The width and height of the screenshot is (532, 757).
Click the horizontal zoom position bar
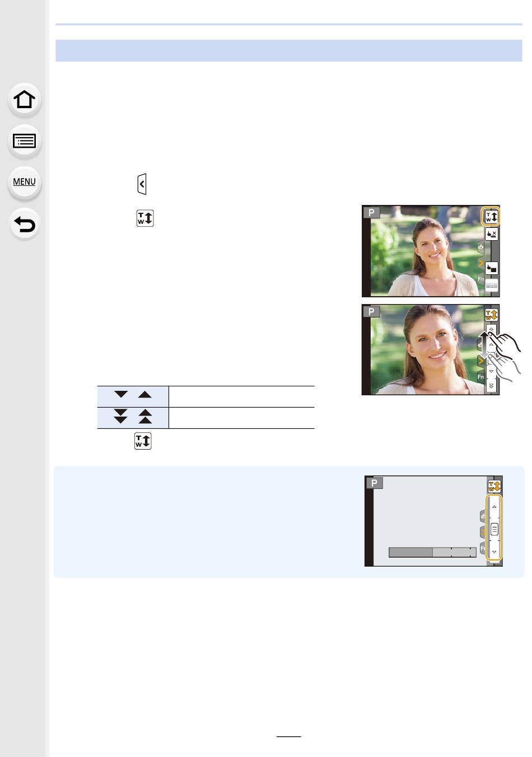coord(432,553)
